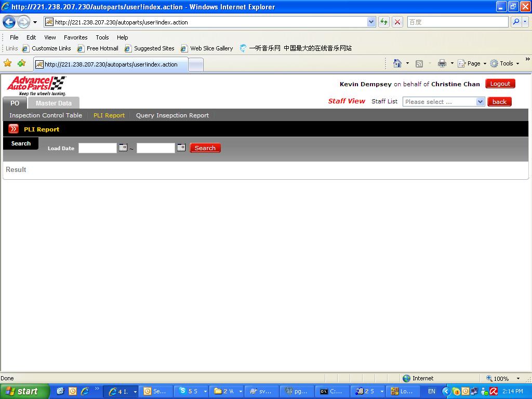
Task: Click the start Load Date input field
Action: click(x=98, y=148)
